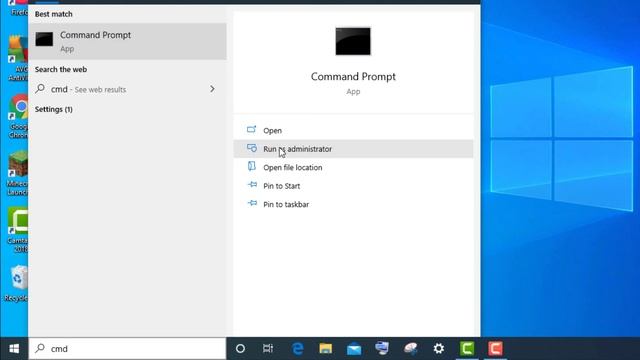Click the Pin to taskbar pin icon

(252, 203)
